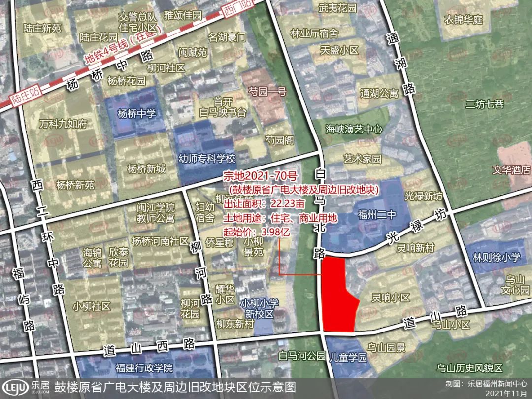Click the 万科九如府 community label
Screen dimensions: 532x399
[x=63, y=124]
